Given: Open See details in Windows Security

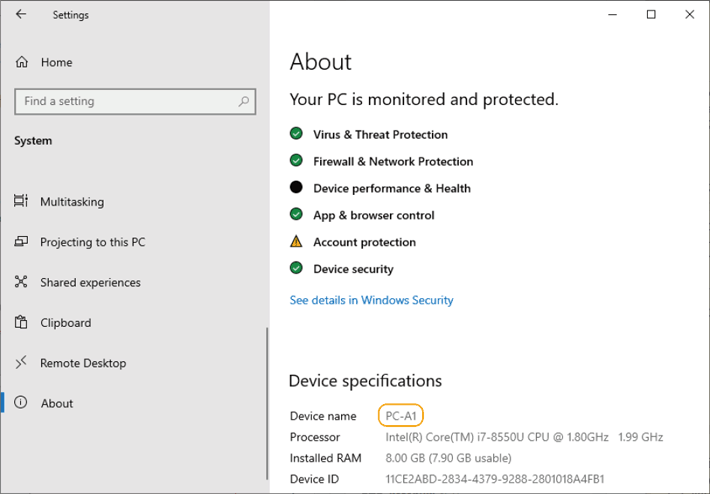Looking at the screenshot, I should point(371,300).
